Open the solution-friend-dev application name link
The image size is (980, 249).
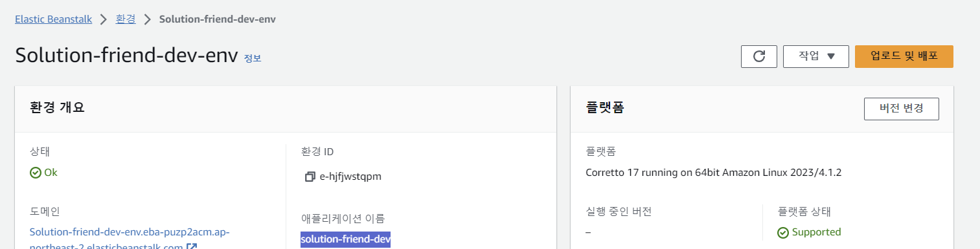345,239
